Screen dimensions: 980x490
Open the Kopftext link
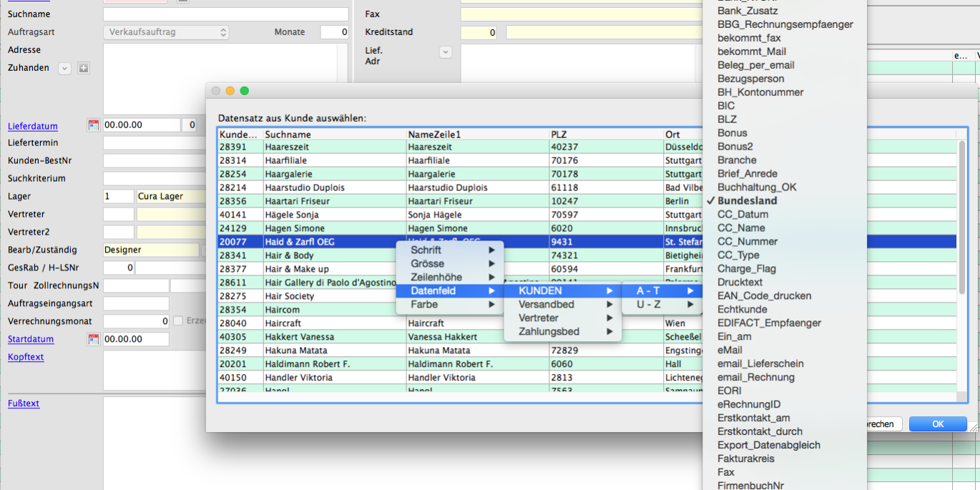point(26,357)
